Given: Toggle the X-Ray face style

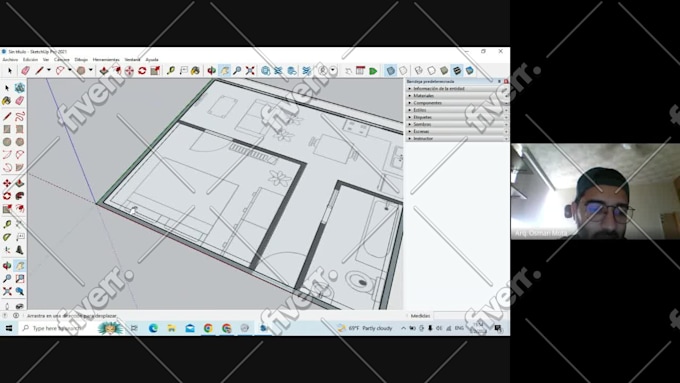Looking at the screenshot, I should point(391,71).
